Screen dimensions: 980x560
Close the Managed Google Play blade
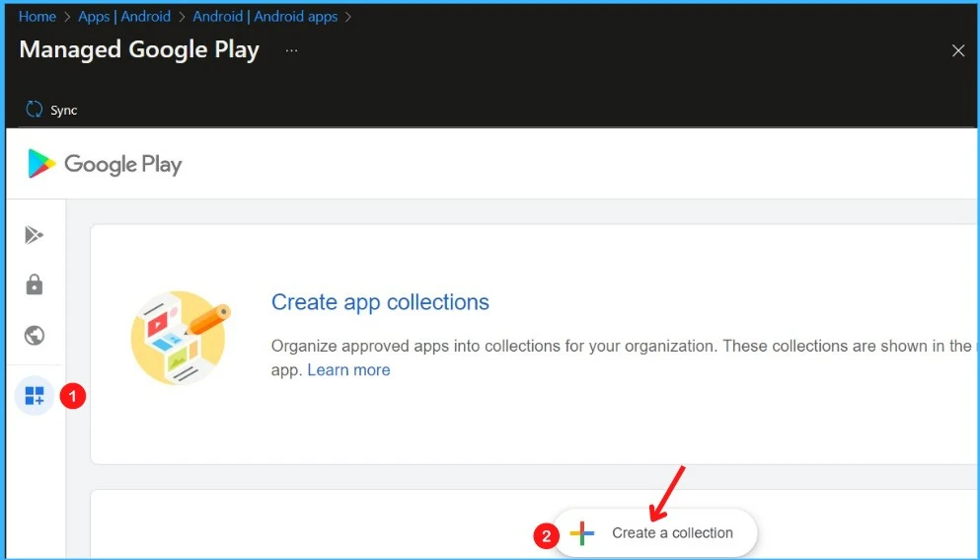tap(958, 50)
